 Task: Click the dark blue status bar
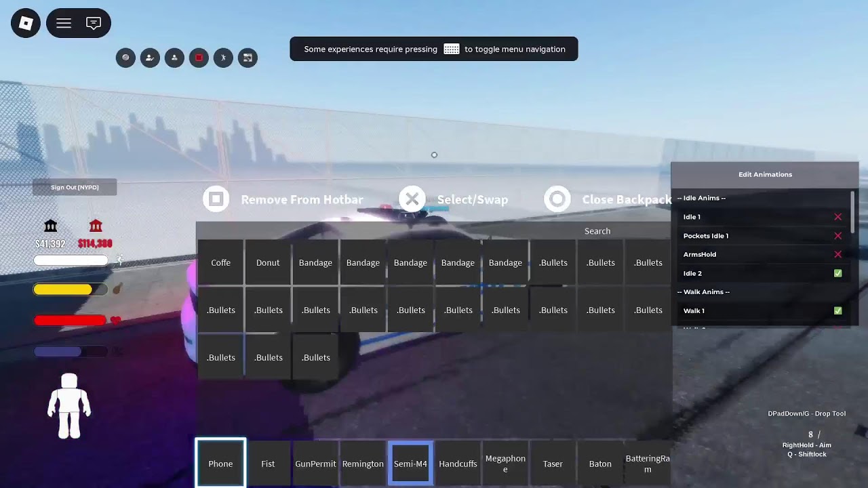[x=71, y=351]
